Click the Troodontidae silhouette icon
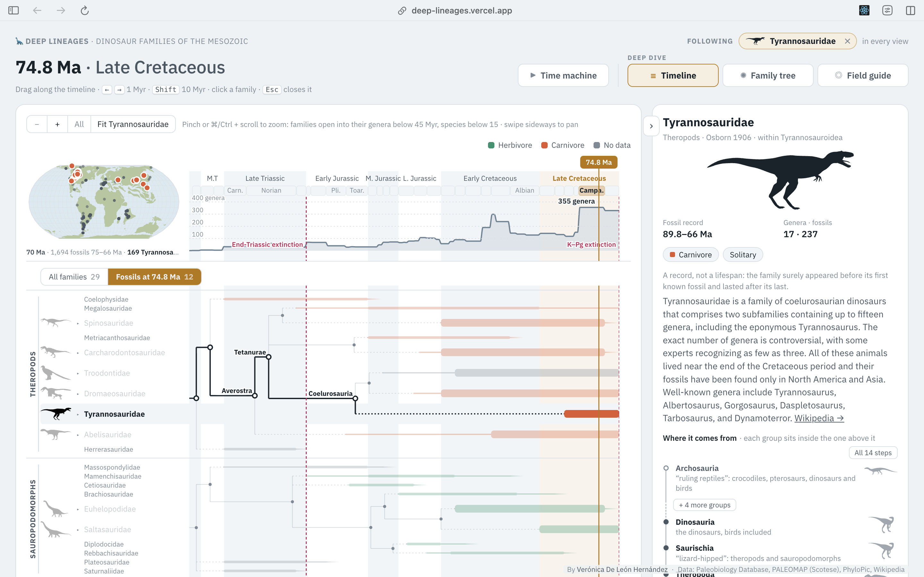The height and width of the screenshot is (577, 924). (56, 373)
